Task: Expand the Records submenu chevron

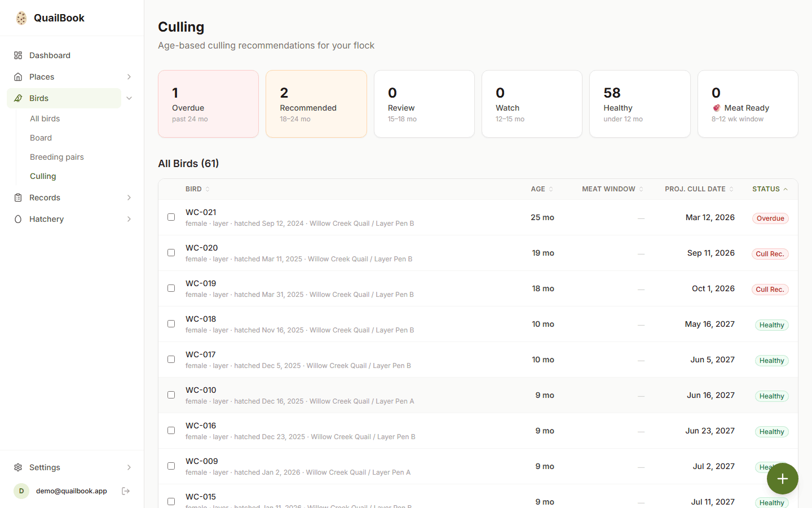Action: [x=129, y=198]
